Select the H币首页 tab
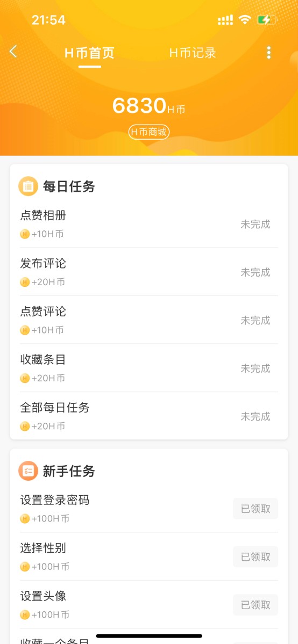Image resolution: width=298 pixels, height=644 pixels. click(89, 53)
